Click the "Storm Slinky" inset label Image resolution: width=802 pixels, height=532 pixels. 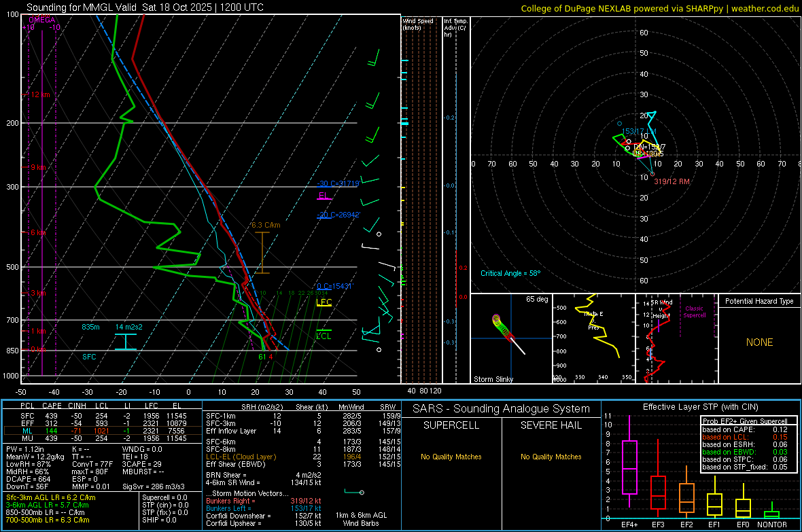coord(493,379)
